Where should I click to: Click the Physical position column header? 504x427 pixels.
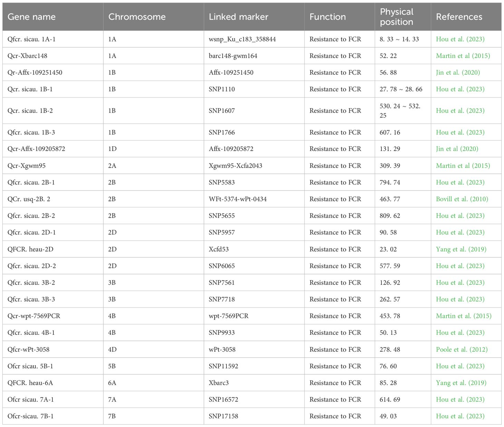[x=396, y=17]
